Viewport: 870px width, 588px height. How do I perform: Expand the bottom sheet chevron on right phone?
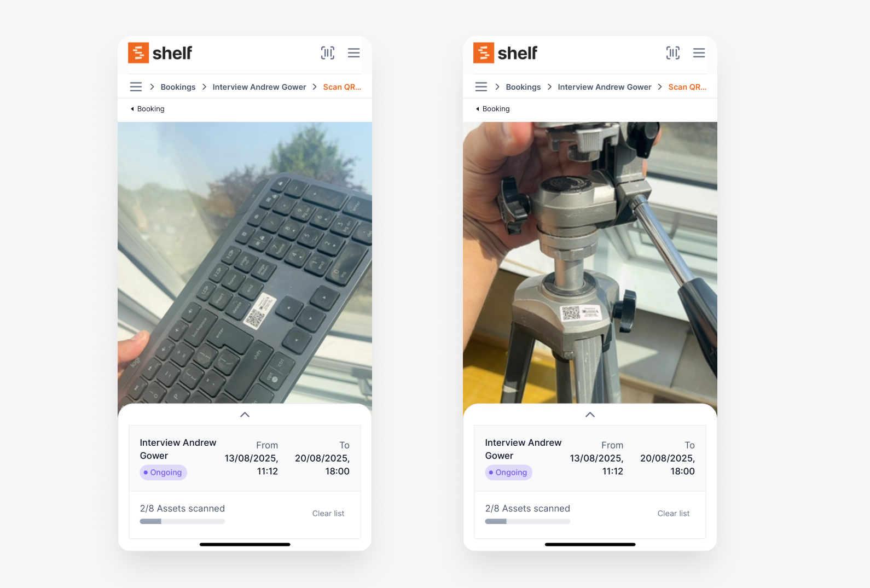coord(590,415)
